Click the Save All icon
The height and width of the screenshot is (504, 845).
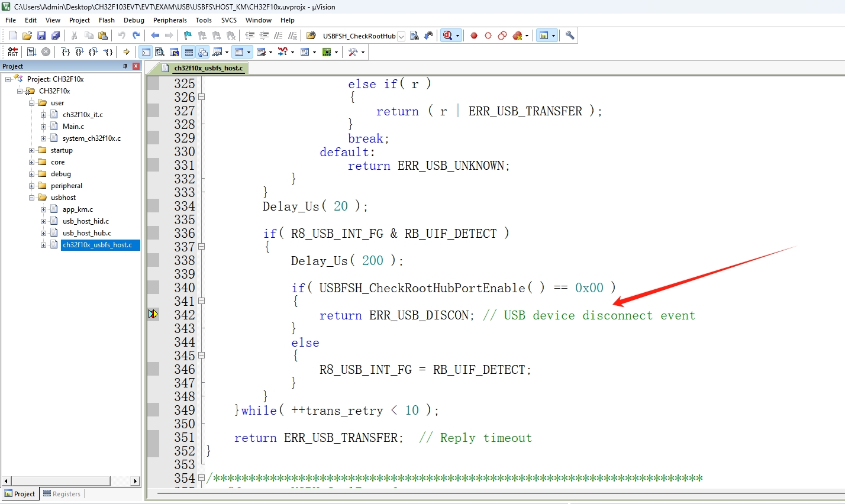pyautogui.click(x=56, y=35)
